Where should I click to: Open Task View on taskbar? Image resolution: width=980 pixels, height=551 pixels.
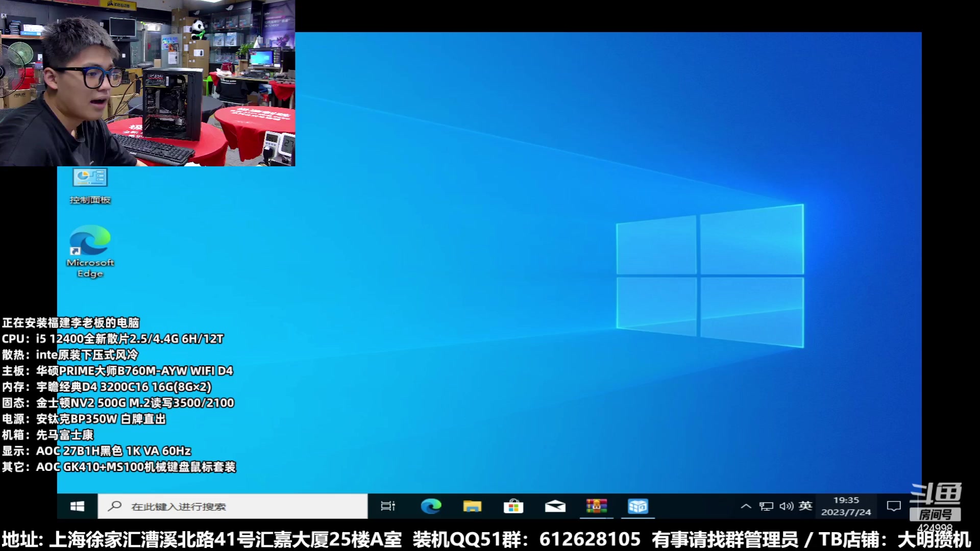[x=388, y=506]
